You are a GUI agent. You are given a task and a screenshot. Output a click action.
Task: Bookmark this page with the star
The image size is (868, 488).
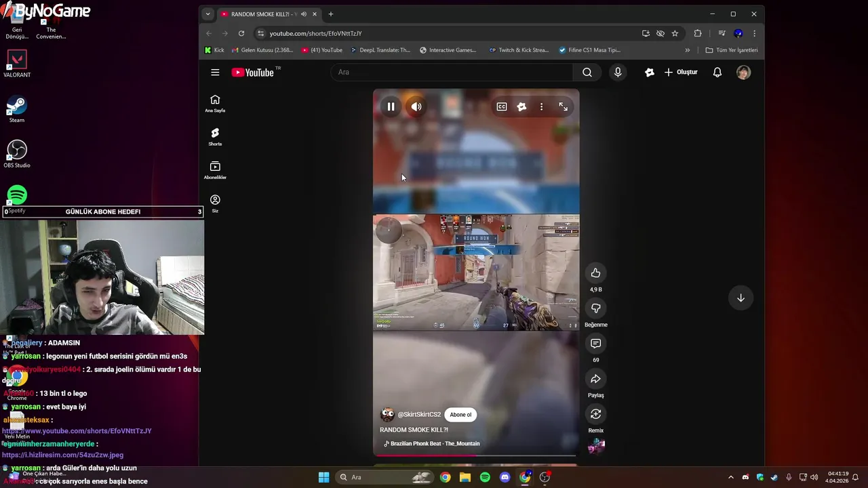coord(675,33)
